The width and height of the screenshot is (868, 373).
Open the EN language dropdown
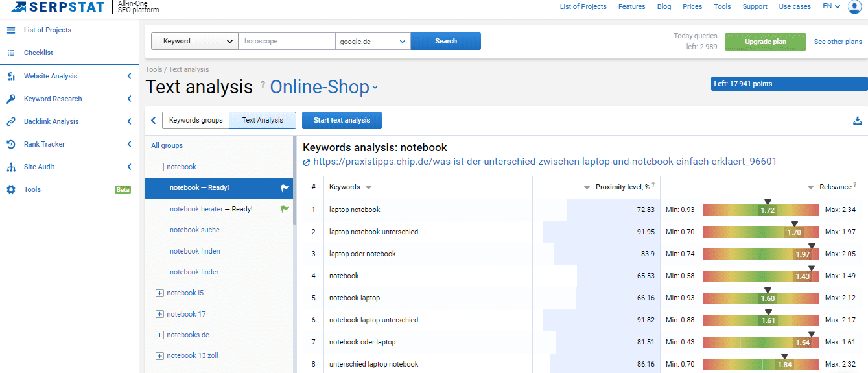point(832,6)
